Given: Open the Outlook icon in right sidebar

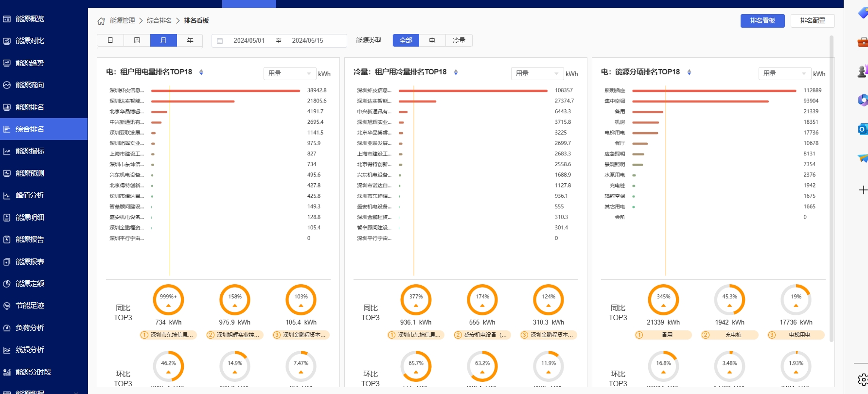Looking at the screenshot, I should point(862,129).
